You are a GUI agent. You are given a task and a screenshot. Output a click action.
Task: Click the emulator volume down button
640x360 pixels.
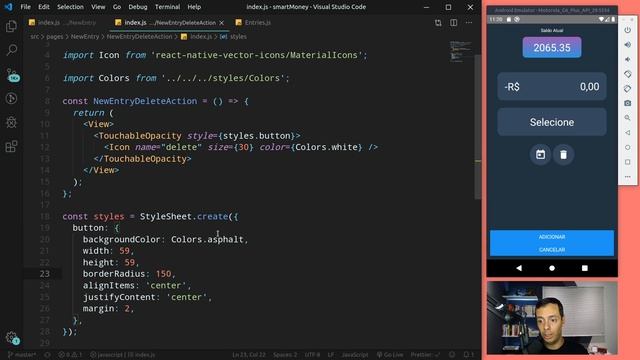click(x=628, y=59)
